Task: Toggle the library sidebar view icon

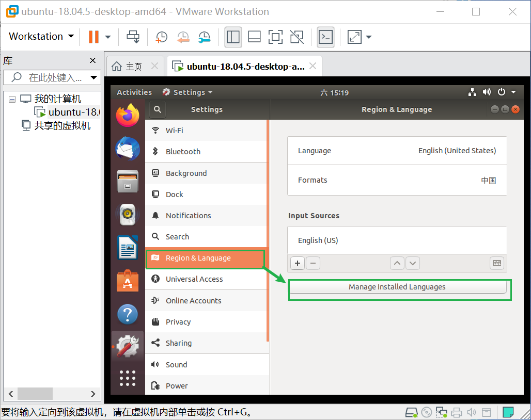Action: pyautogui.click(x=233, y=37)
